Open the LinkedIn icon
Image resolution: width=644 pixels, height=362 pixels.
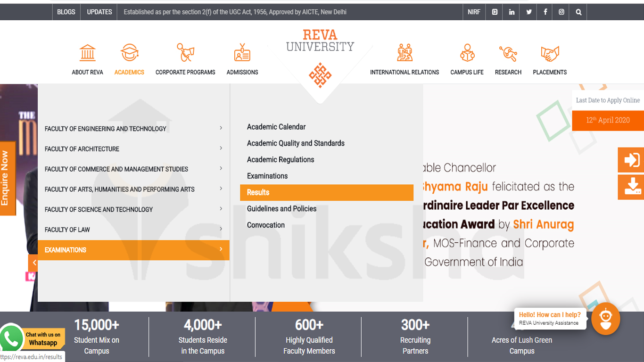pos(511,12)
